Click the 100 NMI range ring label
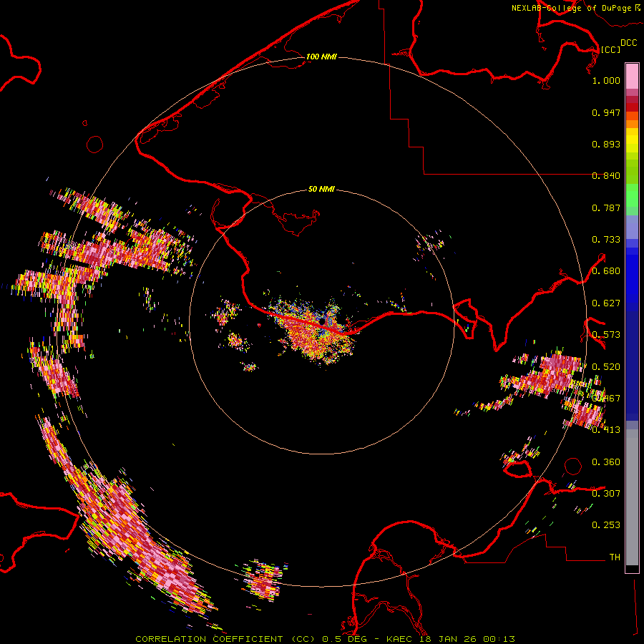 click(321, 57)
